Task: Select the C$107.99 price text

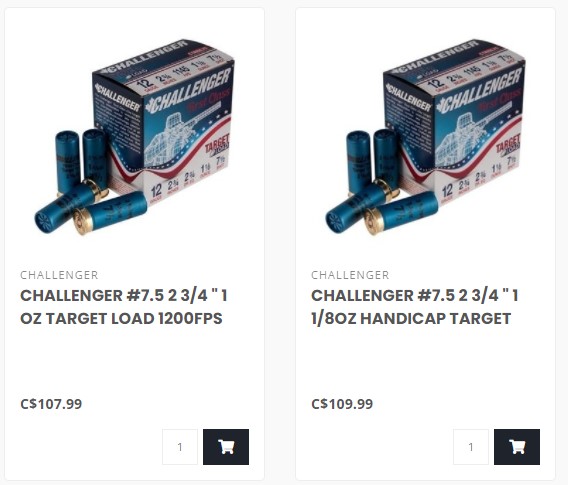Action: (51, 404)
